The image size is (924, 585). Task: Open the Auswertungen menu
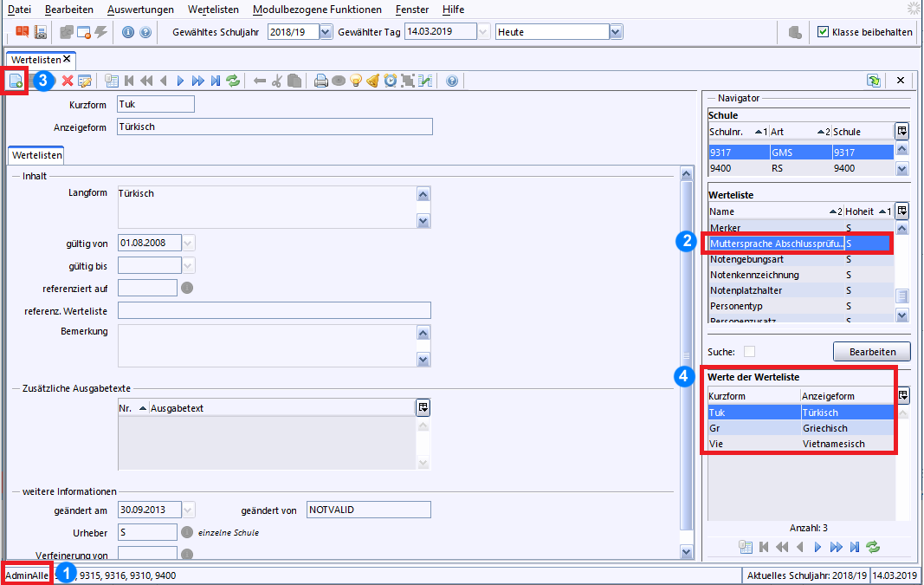tap(140, 10)
